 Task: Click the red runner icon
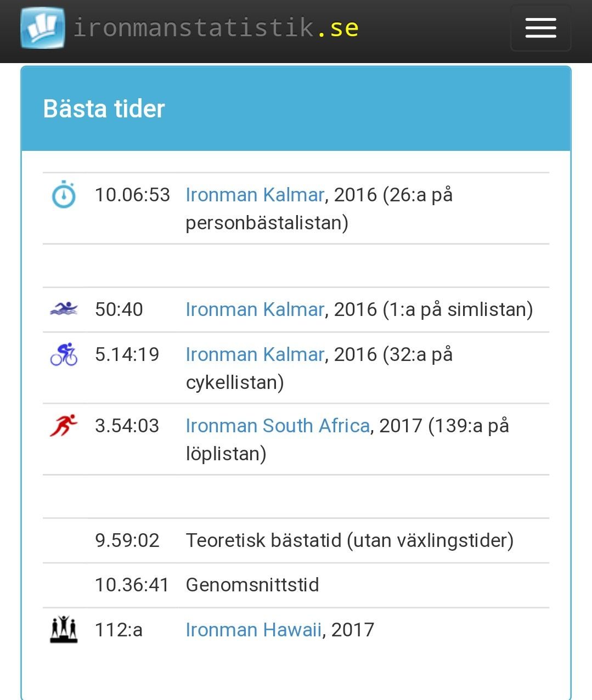coord(64,426)
